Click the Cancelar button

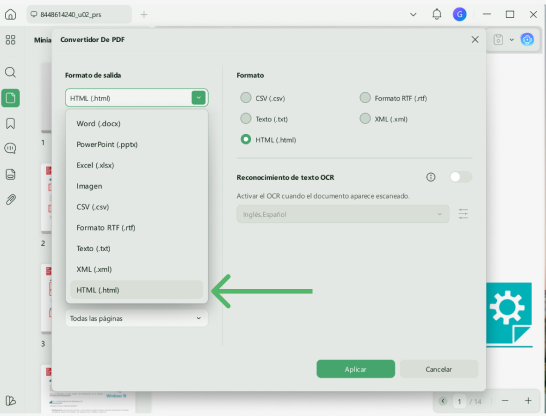point(439,369)
